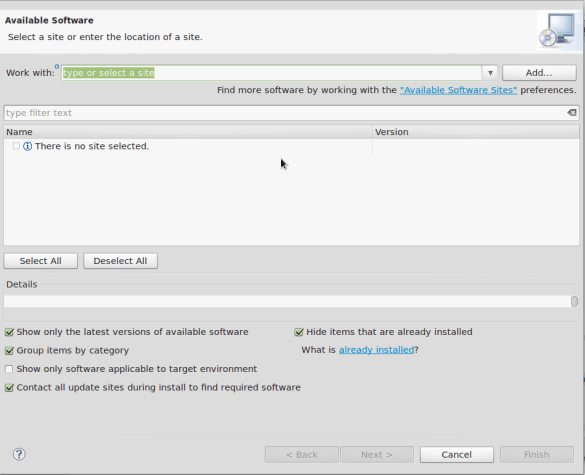This screenshot has width=585, height=475.
Task: Click the help question mark icon
Action: [x=19, y=454]
